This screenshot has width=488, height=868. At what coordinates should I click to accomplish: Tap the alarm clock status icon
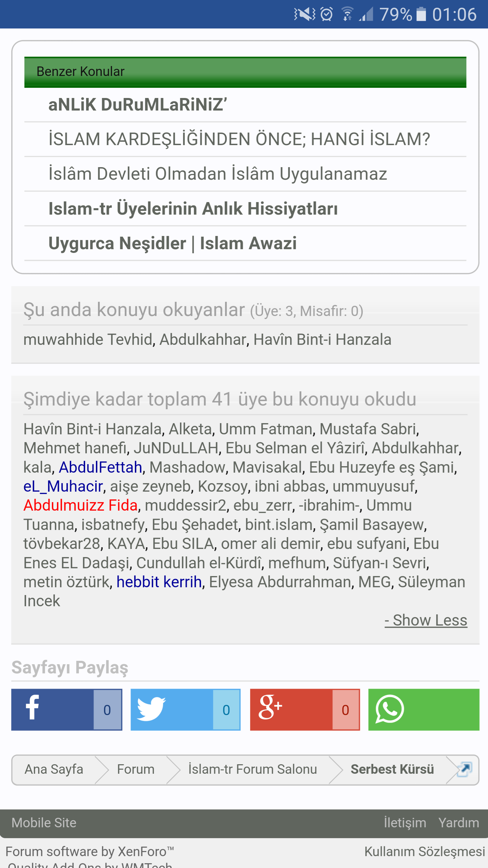(x=327, y=14)
